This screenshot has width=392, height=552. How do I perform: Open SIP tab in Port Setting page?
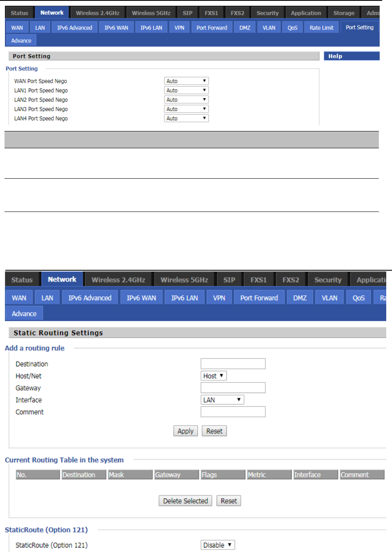[x=187, y=13]
